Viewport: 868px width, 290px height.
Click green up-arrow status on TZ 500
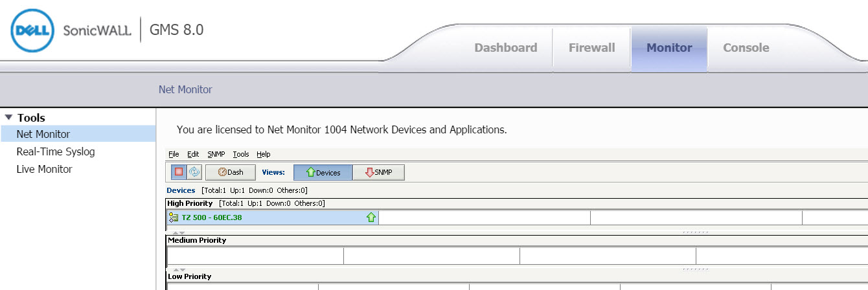[x=371, y=217]
